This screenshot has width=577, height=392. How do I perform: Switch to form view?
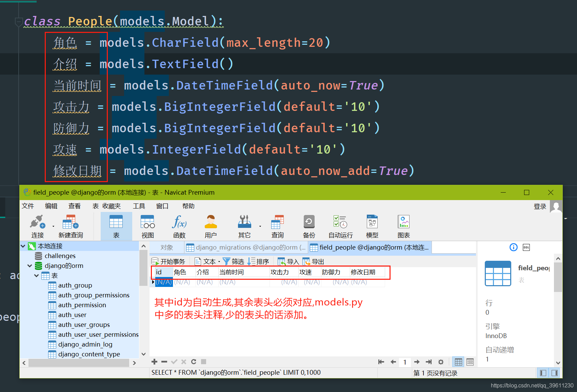[470, 362]
